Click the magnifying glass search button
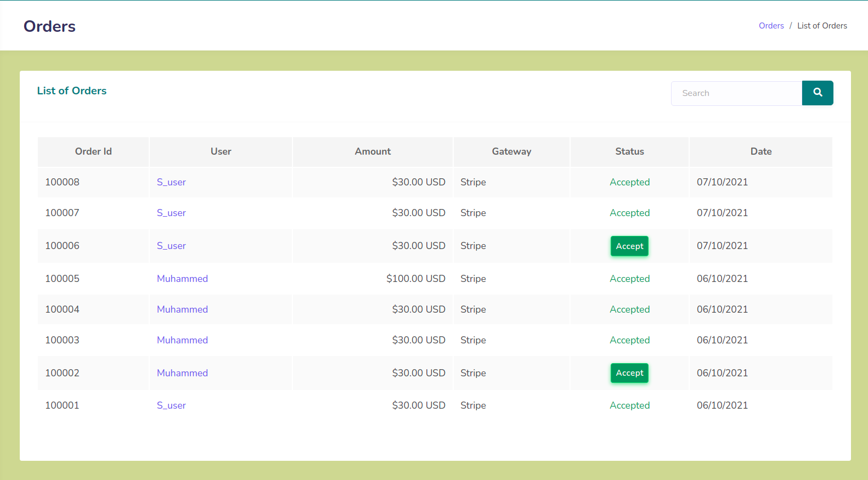The image size is (868, 480). 817,93
